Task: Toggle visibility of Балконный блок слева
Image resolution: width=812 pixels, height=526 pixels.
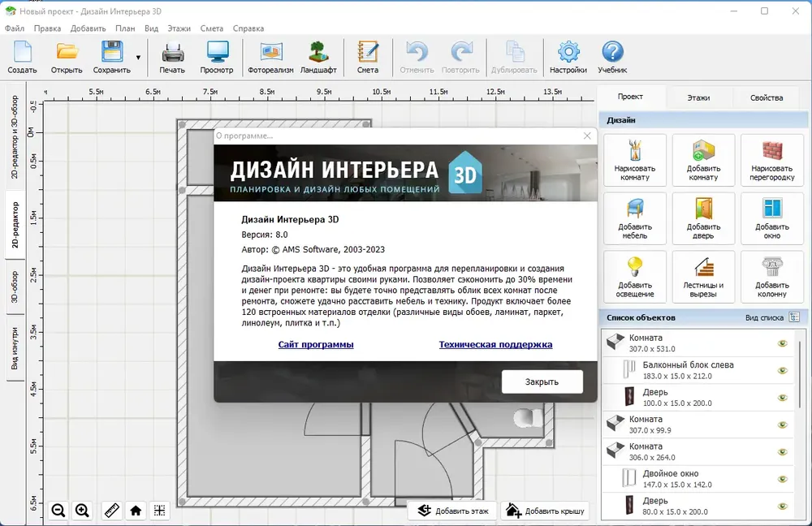Action: (783, 370)
